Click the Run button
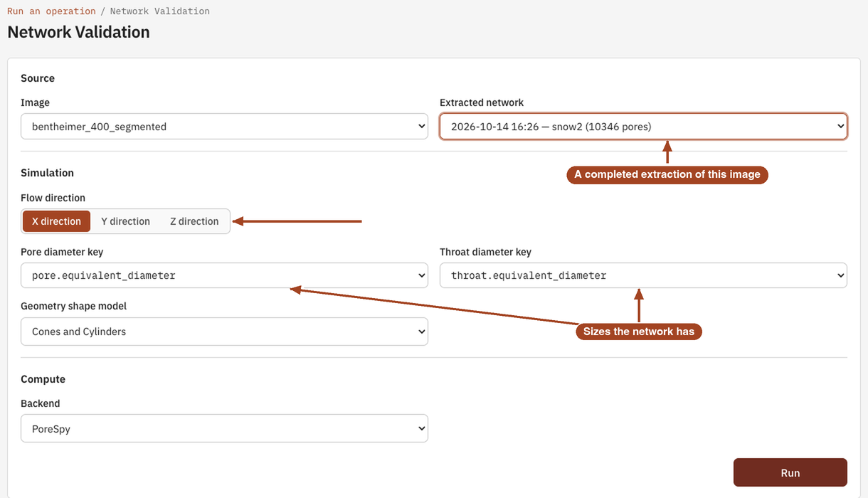The height and width of the screenshot is (498, 868). pyautogui.click(x=790, y=472)
